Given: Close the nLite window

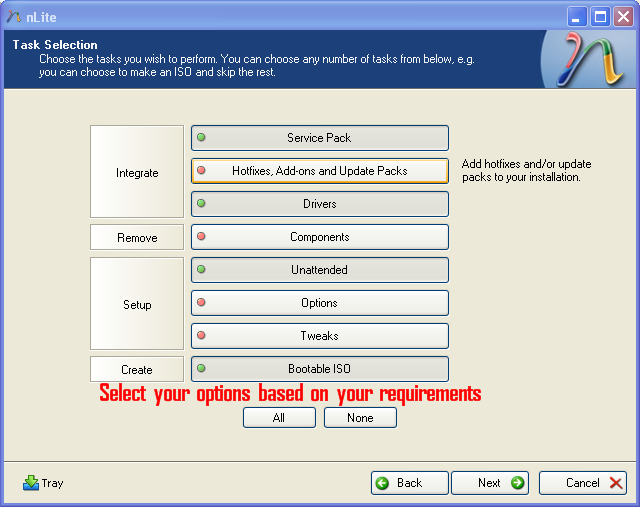Looking at the screenshot, I should (x=624, y=17).
